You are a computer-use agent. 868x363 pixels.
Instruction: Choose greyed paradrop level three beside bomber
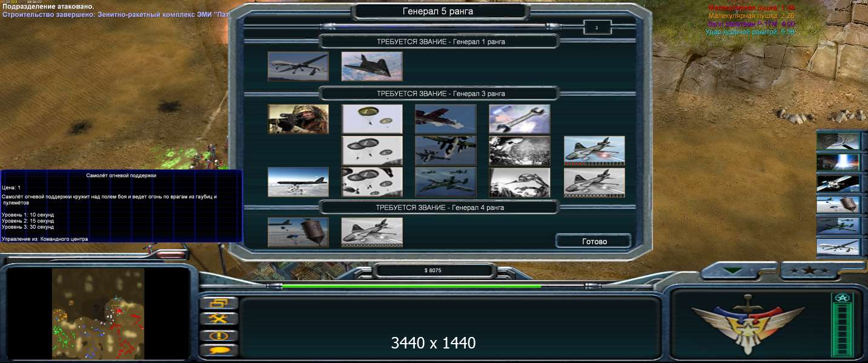pyautogui.click(x=372, y=182)
